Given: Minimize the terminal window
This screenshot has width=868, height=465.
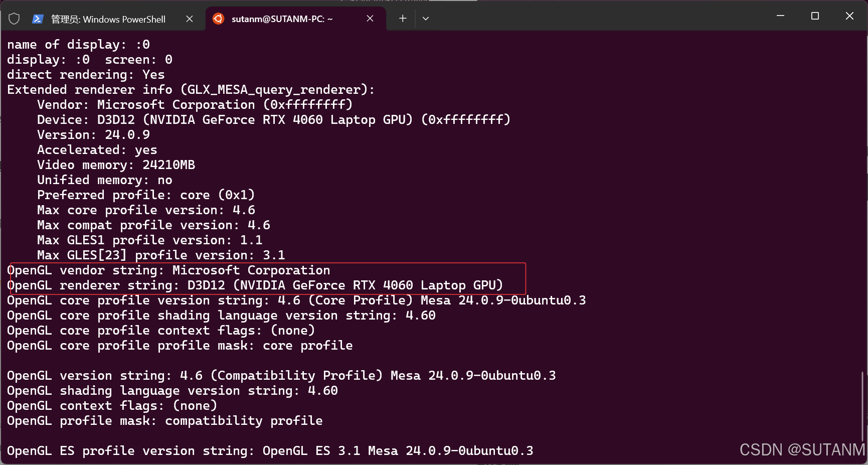Looking at the screenshot, I should (x=780, y=16).
